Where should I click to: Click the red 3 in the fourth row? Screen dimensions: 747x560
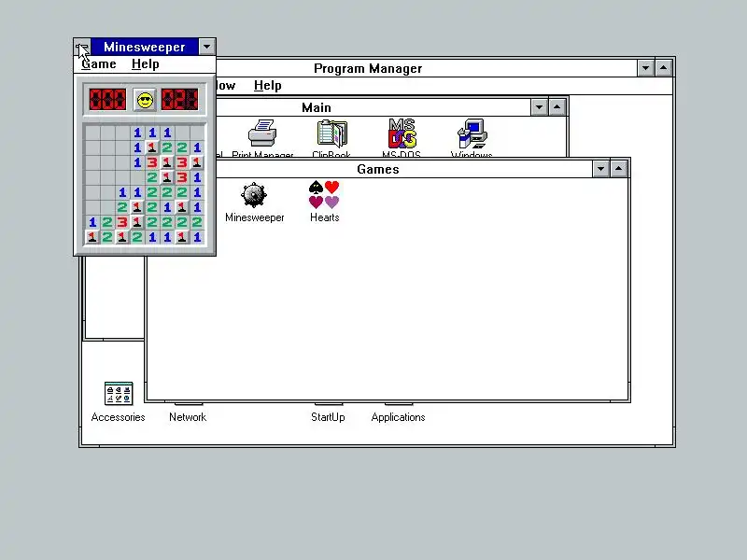point(182,177)
